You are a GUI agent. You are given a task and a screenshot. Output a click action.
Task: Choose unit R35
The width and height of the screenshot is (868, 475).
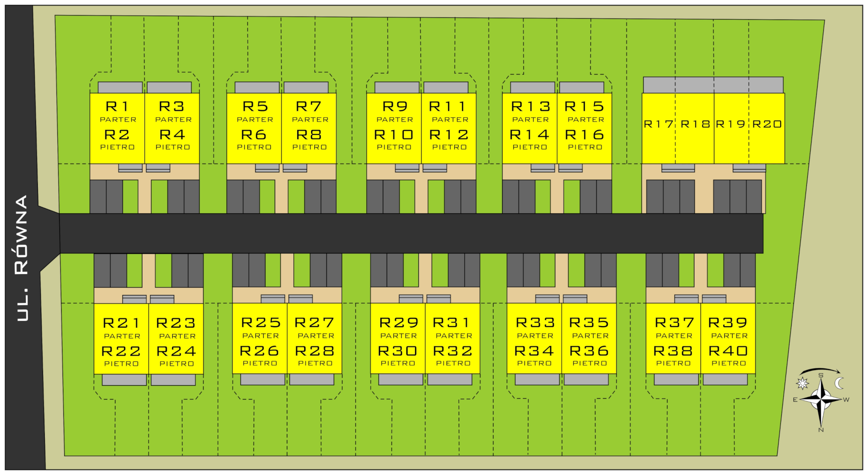coord(589,323)
